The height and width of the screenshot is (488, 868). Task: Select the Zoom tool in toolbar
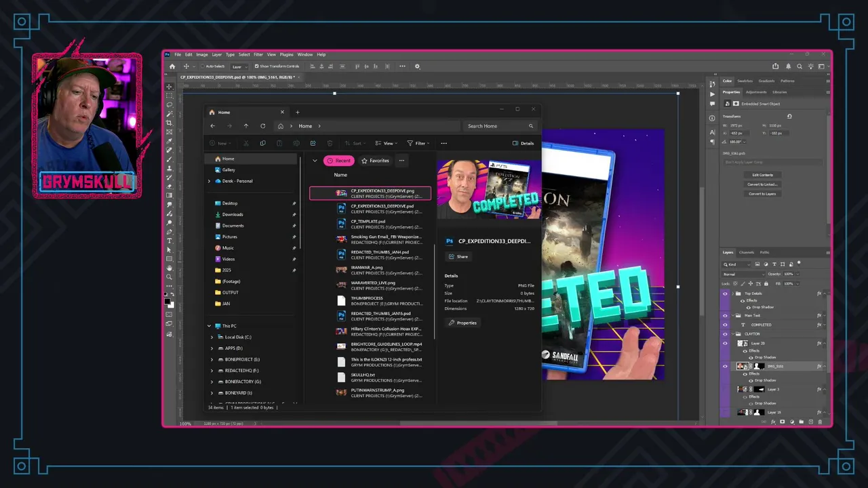(x=170, y=277)
